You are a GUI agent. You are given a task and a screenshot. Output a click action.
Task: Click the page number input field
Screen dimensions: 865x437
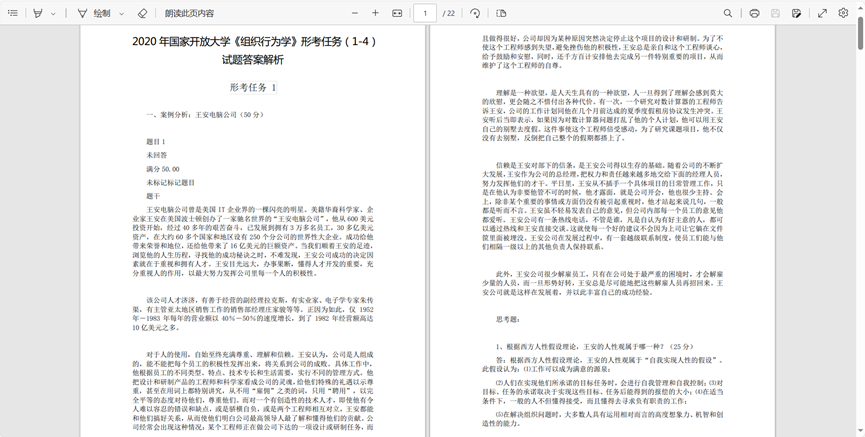click(426, 13)
